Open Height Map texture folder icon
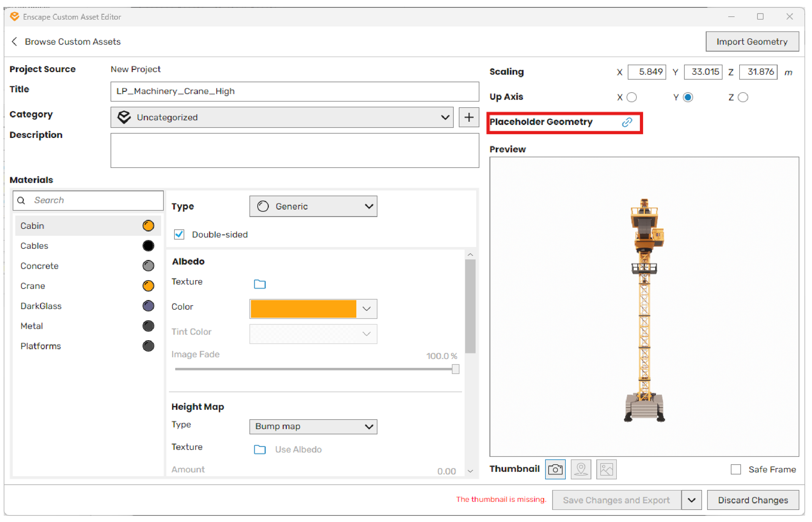812x522 pixels. (260, 450)
